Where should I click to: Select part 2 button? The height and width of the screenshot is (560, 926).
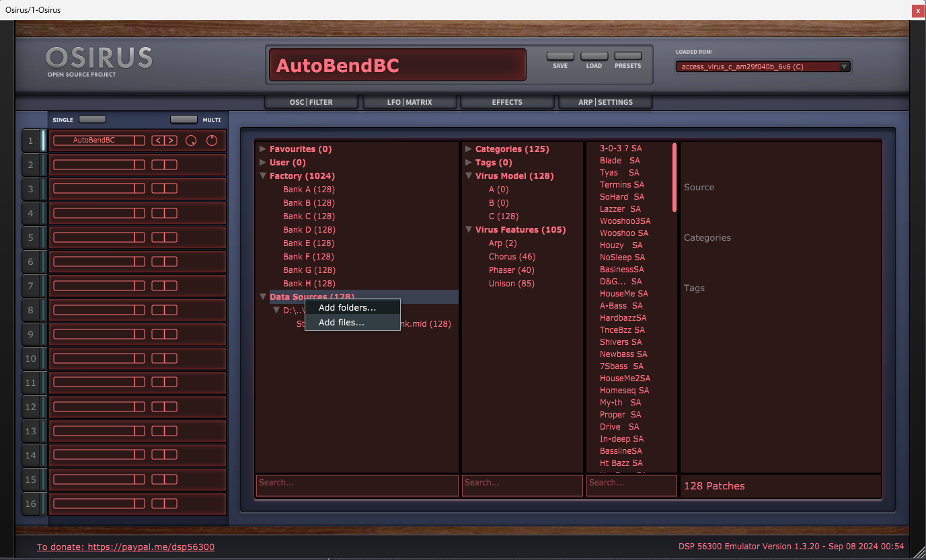(31, 165)
